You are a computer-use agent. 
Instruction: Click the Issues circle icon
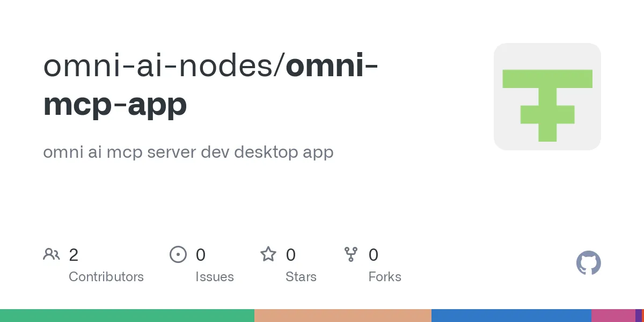178,254
